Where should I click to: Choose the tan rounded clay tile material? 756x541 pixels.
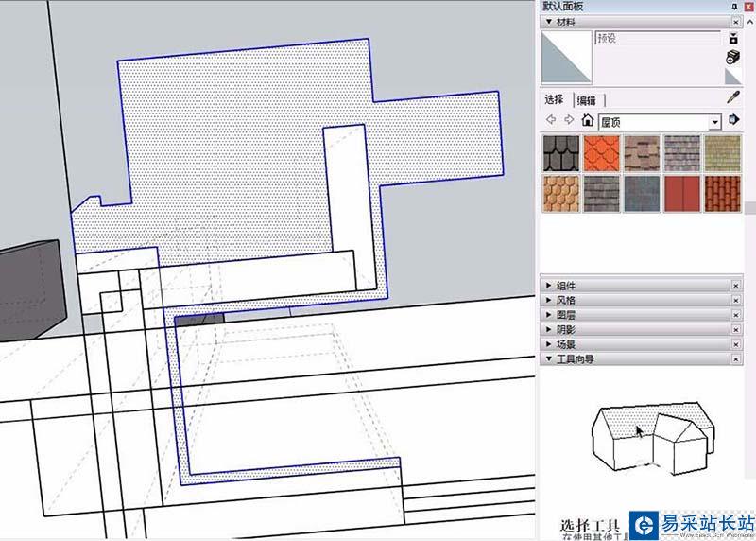(x=560, y=194)
